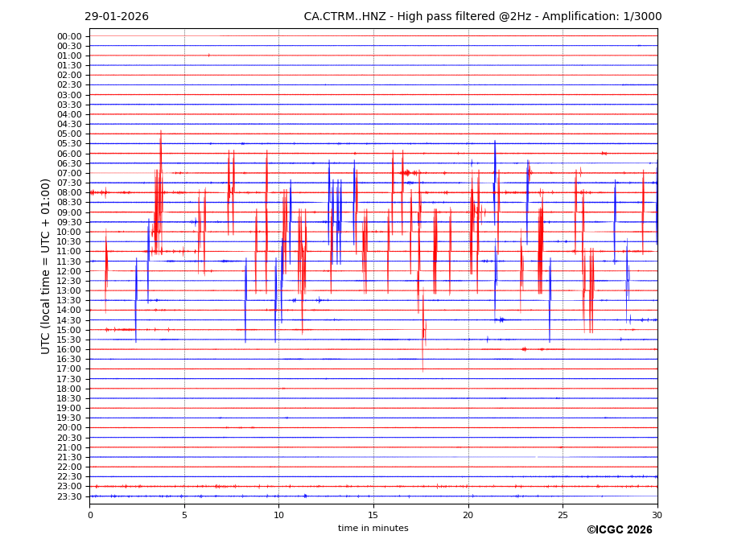Click the vertical UTC local time axis label
The height and width of the screenshot is (560, 746).
(46, 266)
